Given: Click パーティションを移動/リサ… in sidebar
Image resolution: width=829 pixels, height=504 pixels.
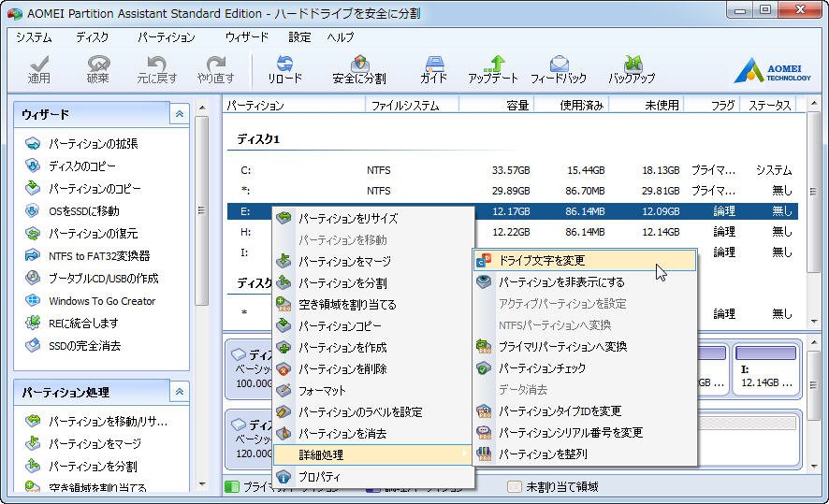Looking at the screenshot, I should point(96,421).
